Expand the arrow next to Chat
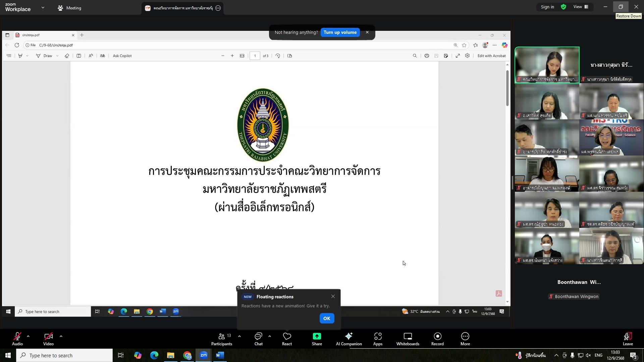Image resolution: width=644 pixels, height=362 pixels. pyautogui.click(x=270, y=336)
